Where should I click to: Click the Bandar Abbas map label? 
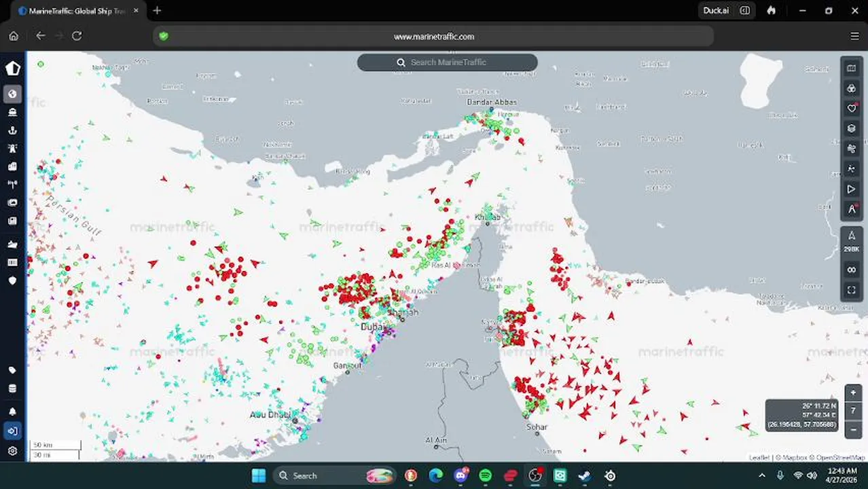(492, 103)
